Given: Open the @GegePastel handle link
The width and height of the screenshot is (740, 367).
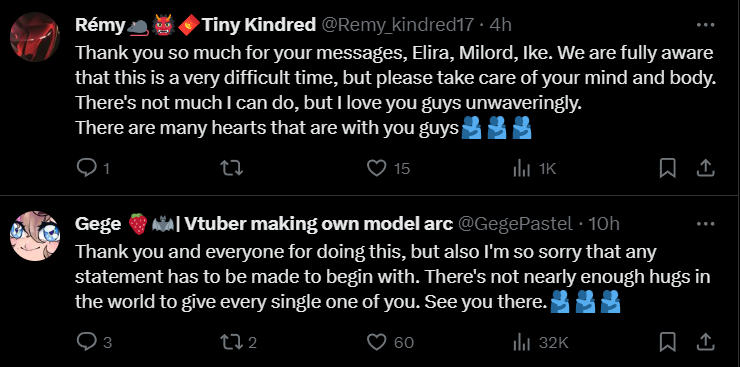Looking at the screenshot, I should [515, 224].
